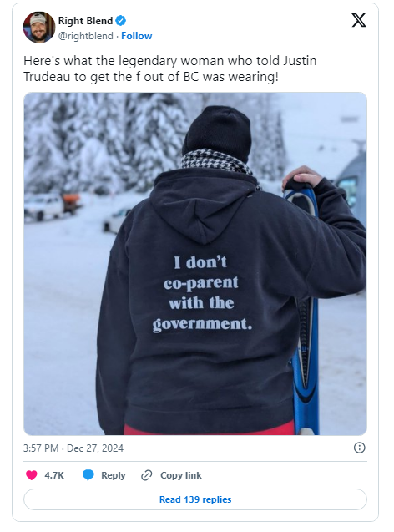The height and width of the screenshot is (532, 394).
Task: Click the Dec 27, 2024 date
Action: click(95, 448)
